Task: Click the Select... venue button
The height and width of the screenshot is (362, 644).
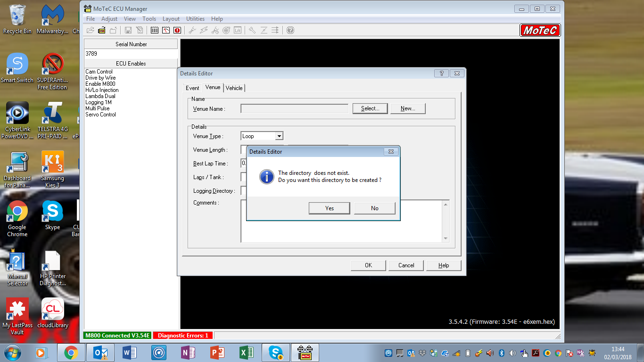Action: (370, 108)
